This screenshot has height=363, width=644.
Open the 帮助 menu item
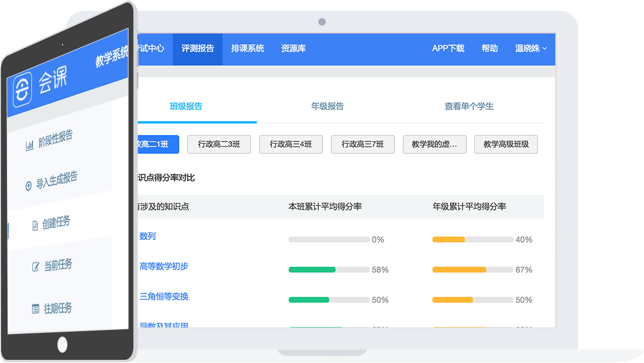(490, 49)
